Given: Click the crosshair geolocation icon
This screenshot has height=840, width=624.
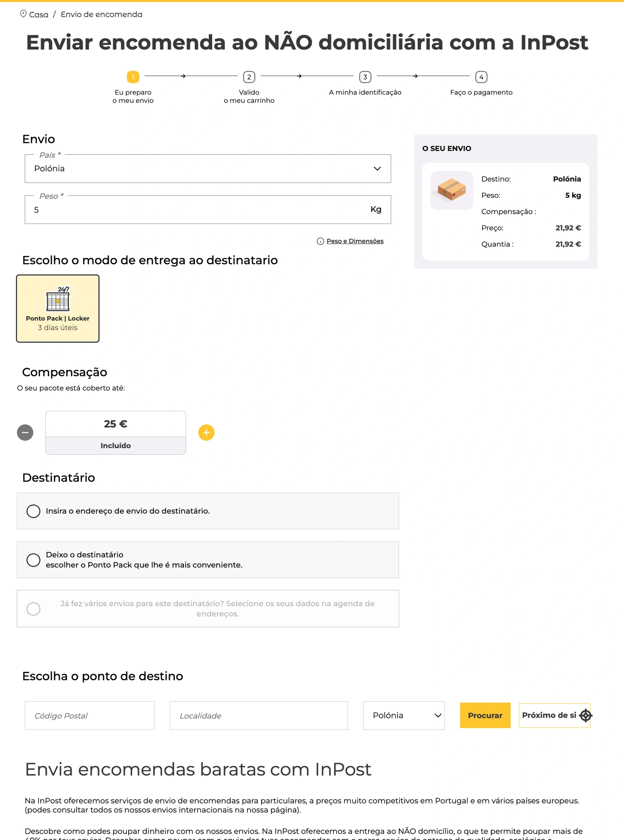Looking at the screenshot, I should [585, 715].
